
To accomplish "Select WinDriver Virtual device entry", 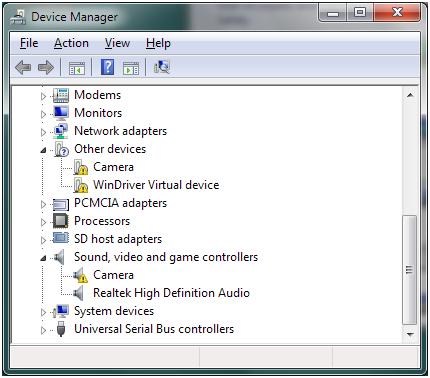I will click(x=156, y=185).
